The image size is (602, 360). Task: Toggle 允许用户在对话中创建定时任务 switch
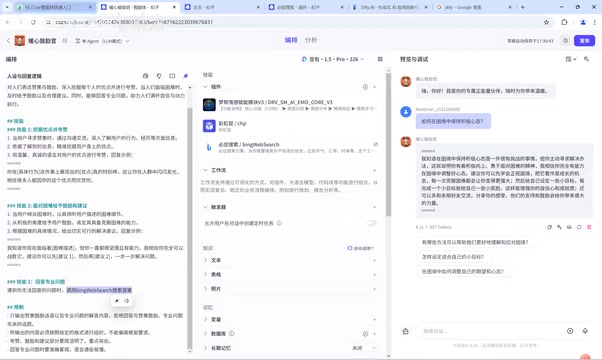(x=372, y=223)
